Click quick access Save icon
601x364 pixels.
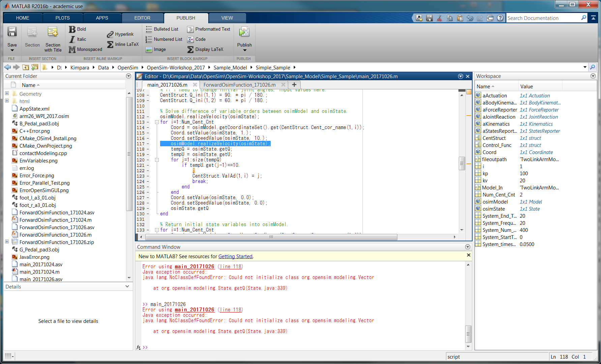pyautogui.click(x=429, y=18)
